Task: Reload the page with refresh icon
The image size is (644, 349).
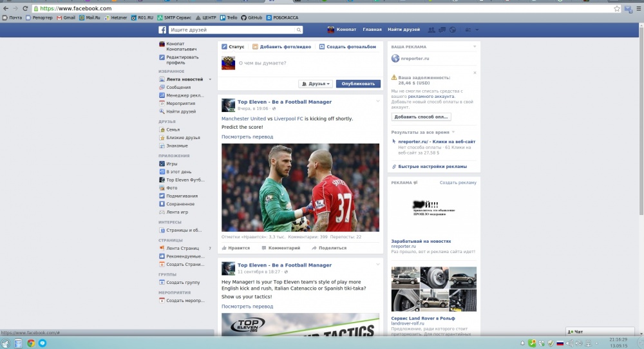Action: pyautogui.click(x=25, y=8)
